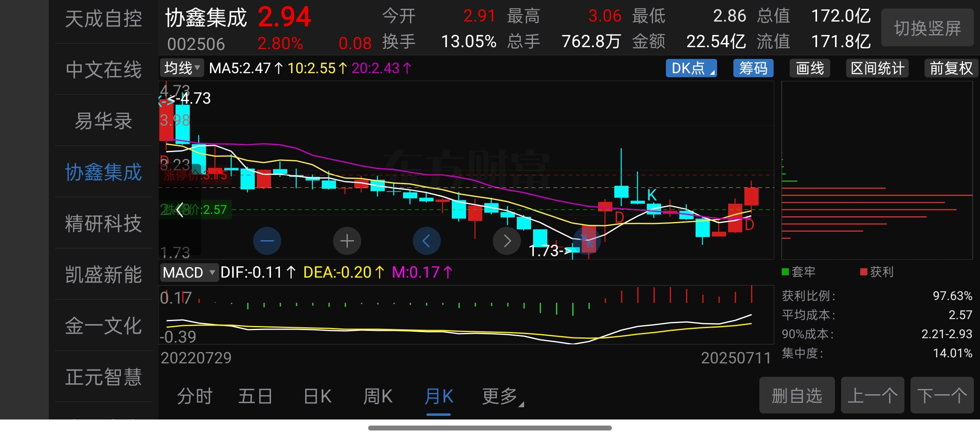Tap the turnover rate 13.05%

pyautogui.click(x=468, y=41)
